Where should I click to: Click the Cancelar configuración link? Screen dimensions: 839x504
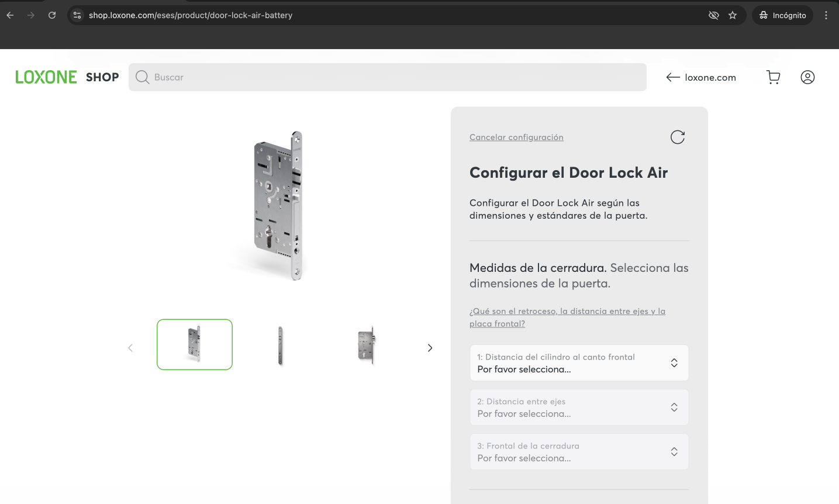pos(516,137)
